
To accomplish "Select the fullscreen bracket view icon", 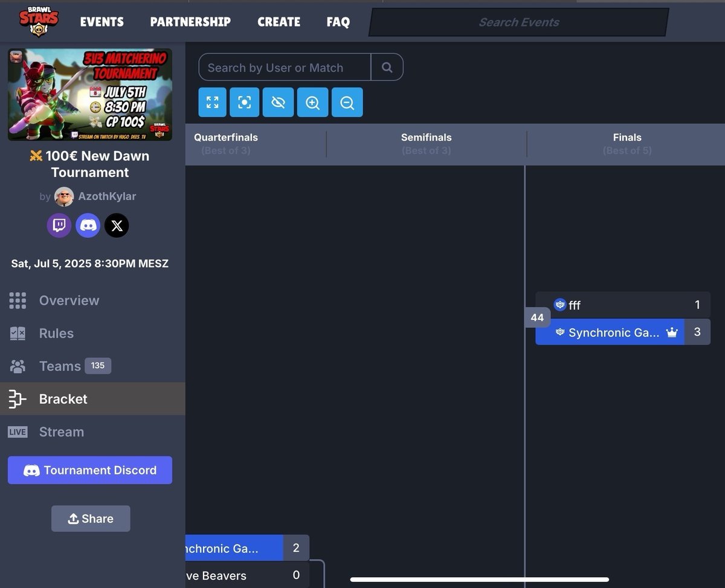I will click(x=212, y=102).
